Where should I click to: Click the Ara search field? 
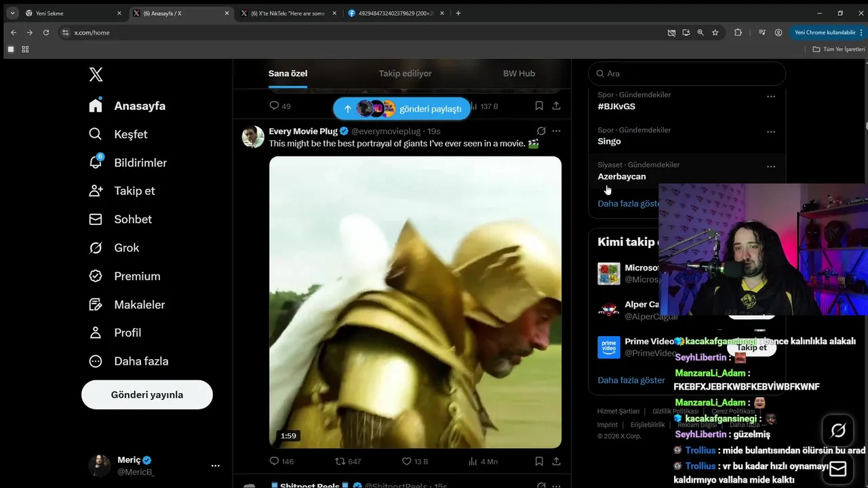pyautogui.click(x=687, y=73)
